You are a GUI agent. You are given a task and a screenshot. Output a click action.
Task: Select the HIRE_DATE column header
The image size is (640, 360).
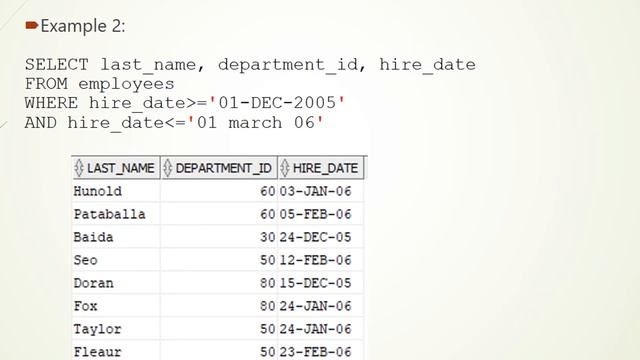[x=321, y=168]
